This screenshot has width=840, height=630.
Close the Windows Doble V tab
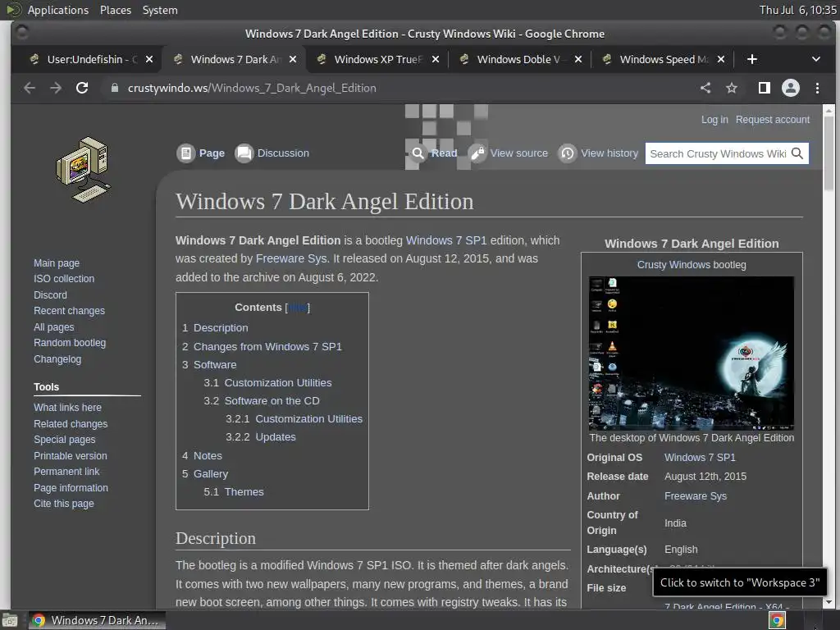(x=578, y=59)
